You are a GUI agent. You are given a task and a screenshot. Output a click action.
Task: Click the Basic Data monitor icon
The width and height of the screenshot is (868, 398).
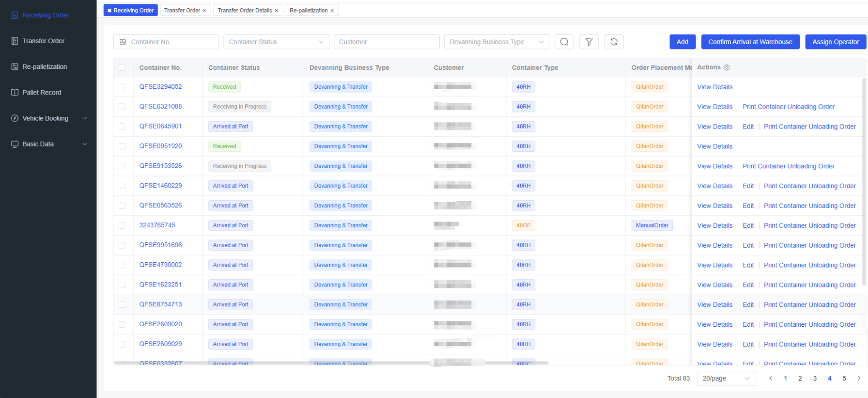tap(15, 144)
